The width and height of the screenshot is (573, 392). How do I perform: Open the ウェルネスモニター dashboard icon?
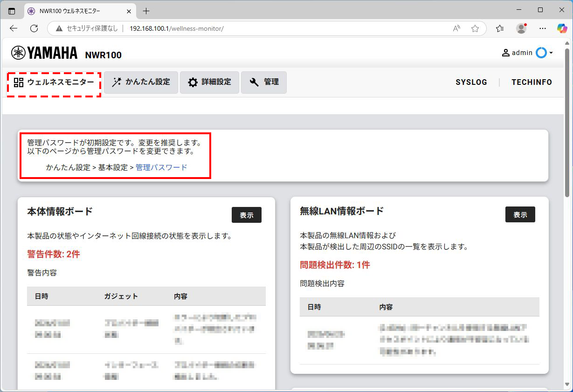tap(19, 82)
